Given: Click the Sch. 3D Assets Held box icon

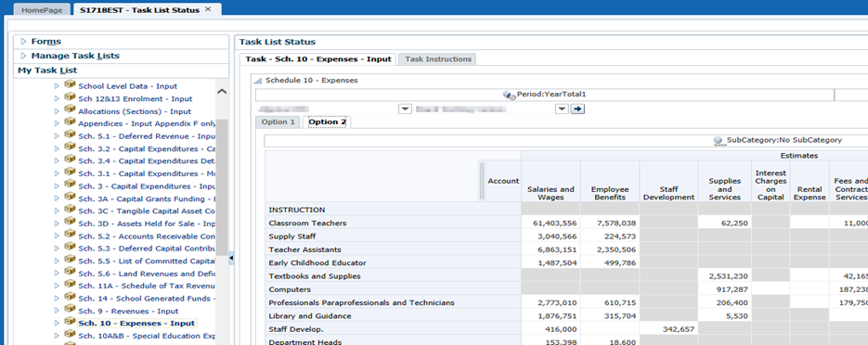Looking at the screenshot, I should (70, 223).
